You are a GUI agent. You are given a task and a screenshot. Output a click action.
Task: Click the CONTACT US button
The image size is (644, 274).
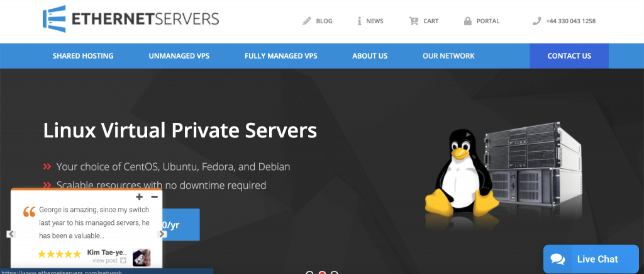coord(569,56)
